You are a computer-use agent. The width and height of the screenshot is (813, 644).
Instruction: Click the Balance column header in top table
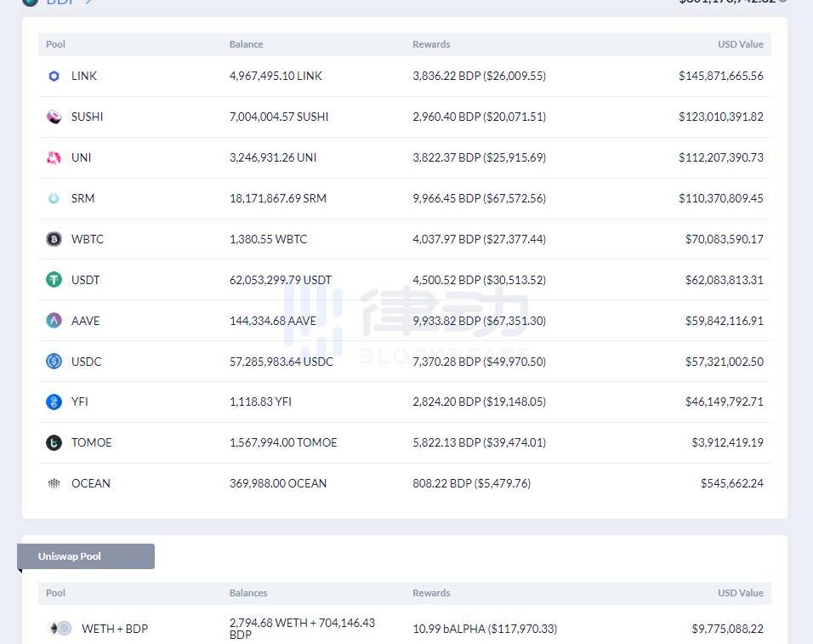[246, 44]
